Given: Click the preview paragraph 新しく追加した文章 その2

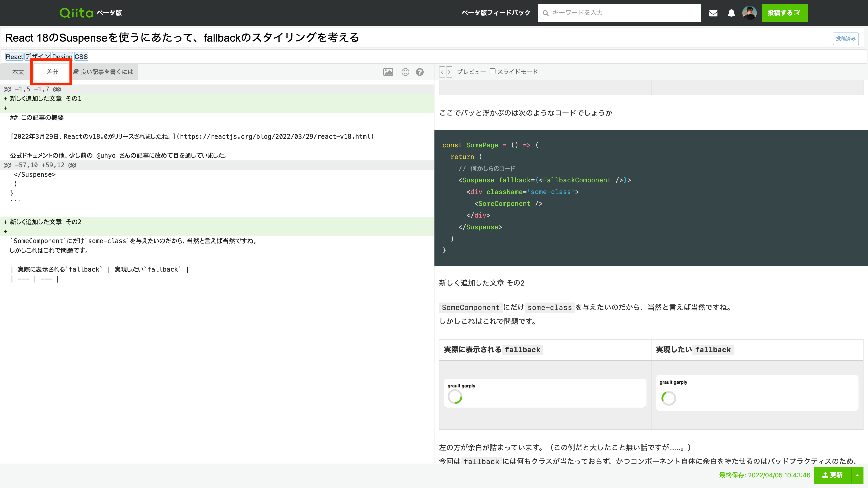Looking at the screenshot, I should [x=482, y=283].
